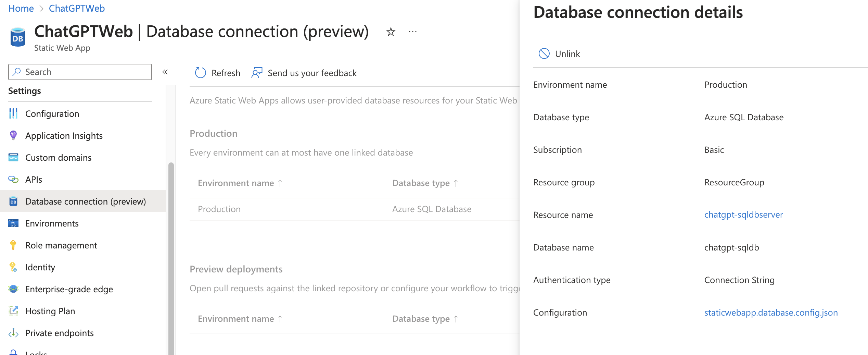Click Azure SQL Database value in details panel
868x355 pixels.
(x=744, y=117)
